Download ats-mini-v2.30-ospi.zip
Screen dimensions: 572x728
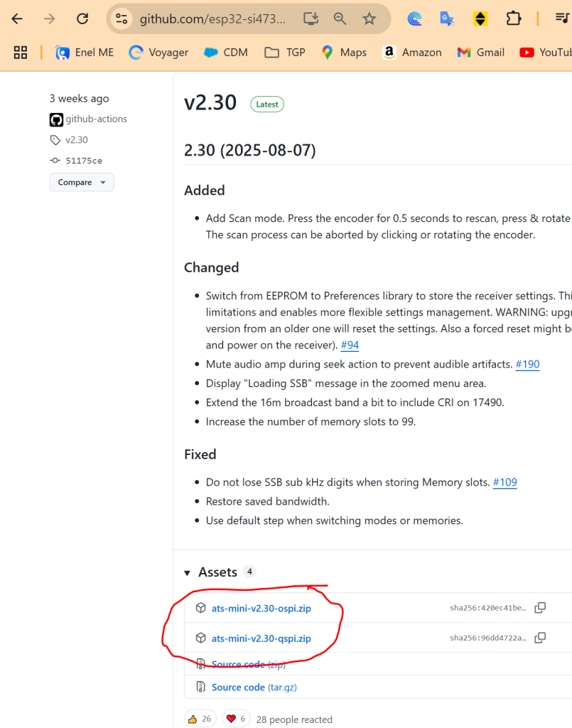[x=261, y=609]
